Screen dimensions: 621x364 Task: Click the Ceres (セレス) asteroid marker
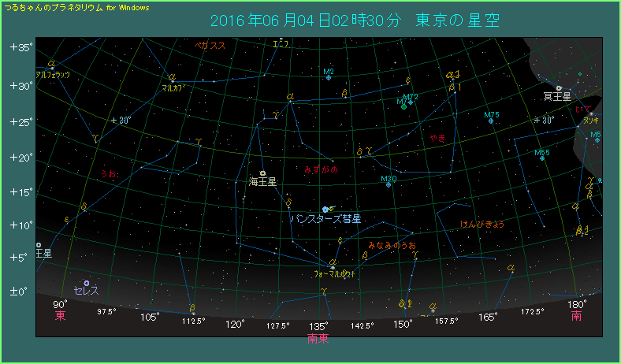(x=86, y=284)
